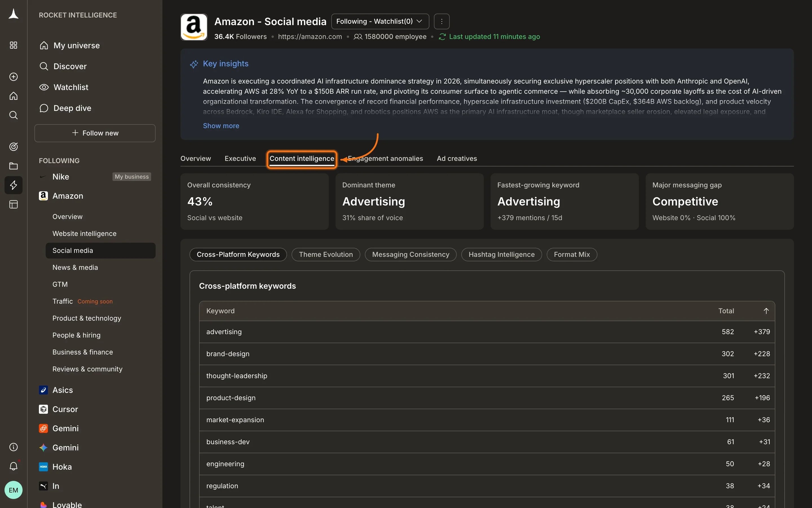The height and width of the screenshot is (508, 812).
Task: Click the Keyword column header
Action: coord(220,311)
